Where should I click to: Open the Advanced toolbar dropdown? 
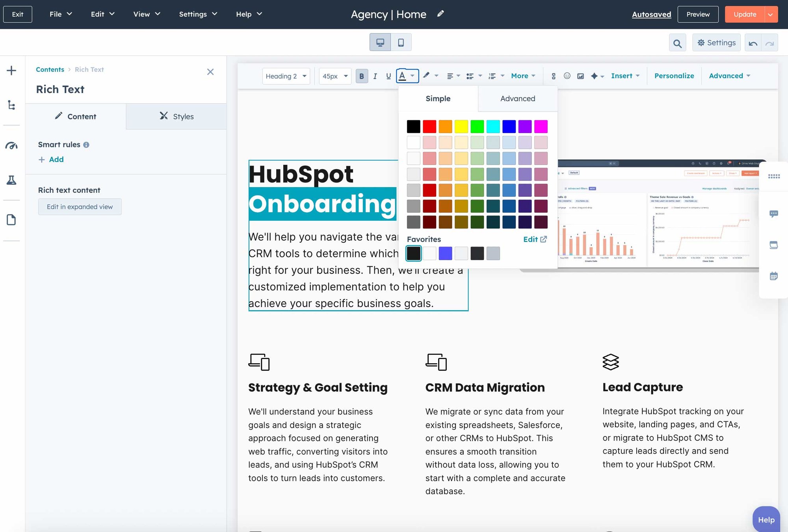(x=730, y=76)
